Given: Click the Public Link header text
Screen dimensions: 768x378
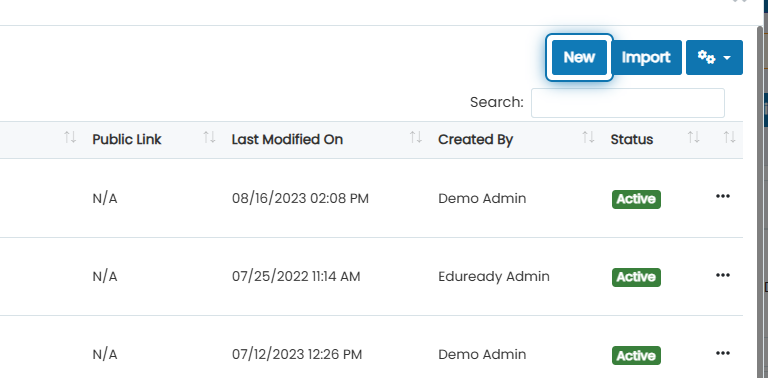Looking at the screenshot, I should coord(127,140).
